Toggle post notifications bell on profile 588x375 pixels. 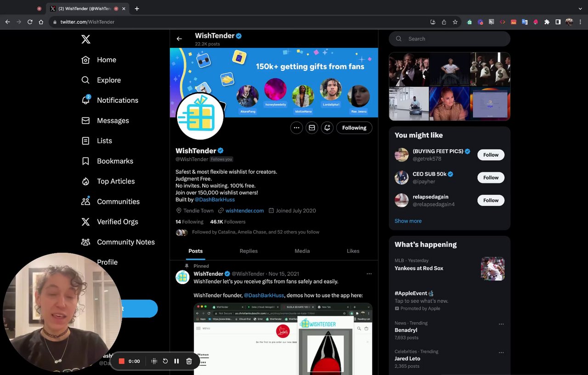pos(327,128)
